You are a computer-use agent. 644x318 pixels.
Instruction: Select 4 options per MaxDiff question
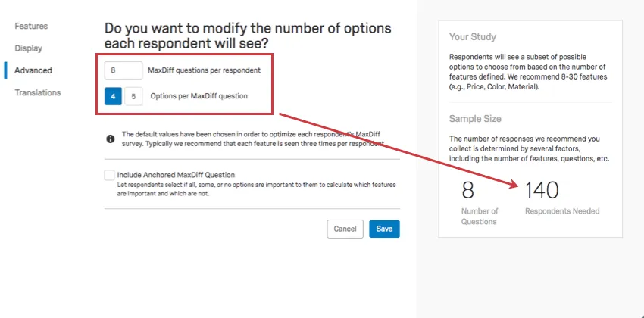click(x=113, y=96)
